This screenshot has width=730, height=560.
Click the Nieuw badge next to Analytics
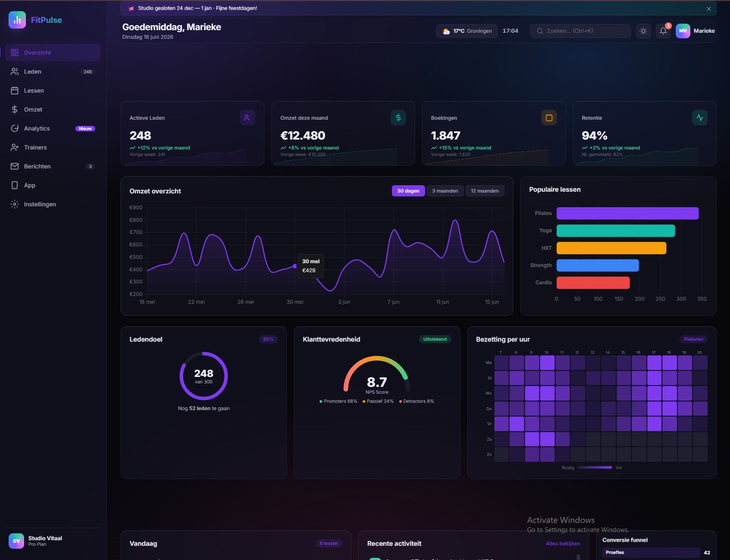(85, 128)
